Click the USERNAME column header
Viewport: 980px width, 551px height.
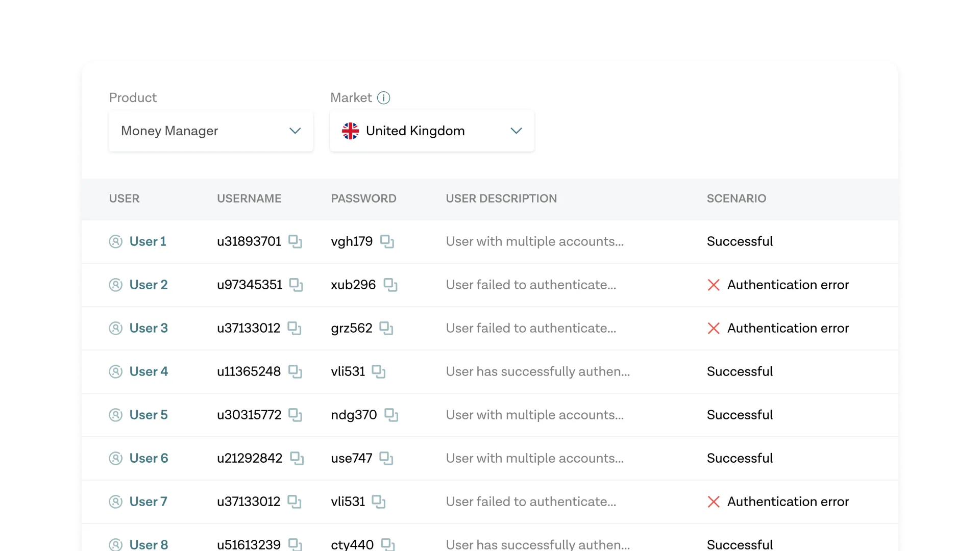249,198
